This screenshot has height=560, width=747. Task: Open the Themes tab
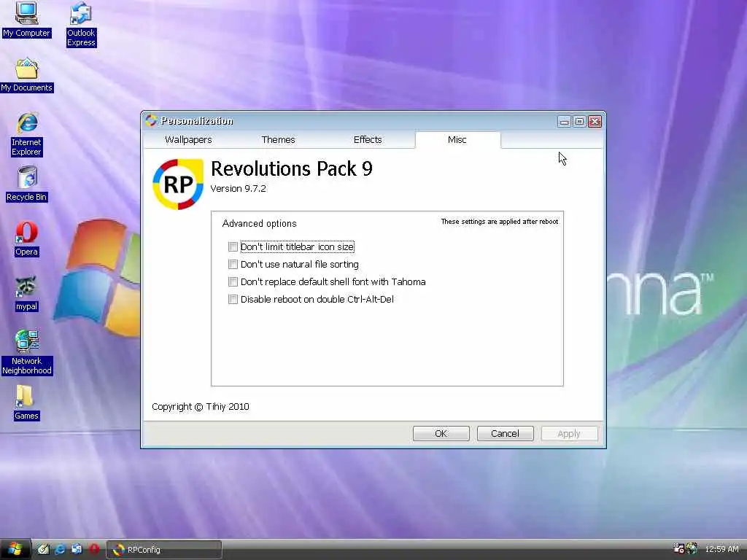pos(278,139)
